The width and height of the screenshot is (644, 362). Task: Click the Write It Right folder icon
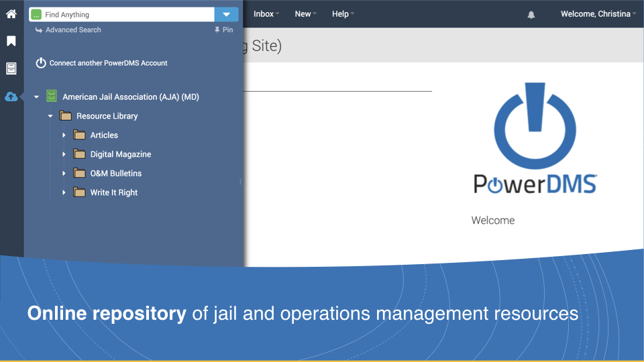[79, 192]
